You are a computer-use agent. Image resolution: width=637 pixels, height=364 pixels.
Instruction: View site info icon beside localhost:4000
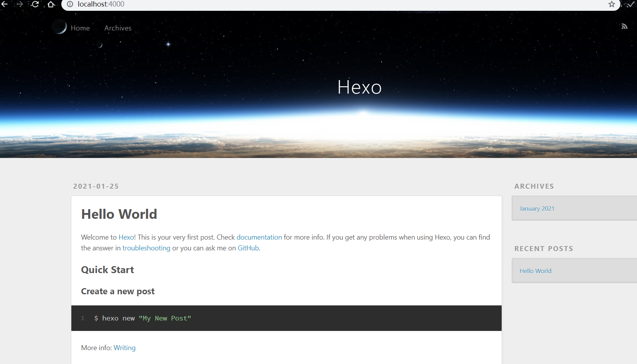point(70,4)
